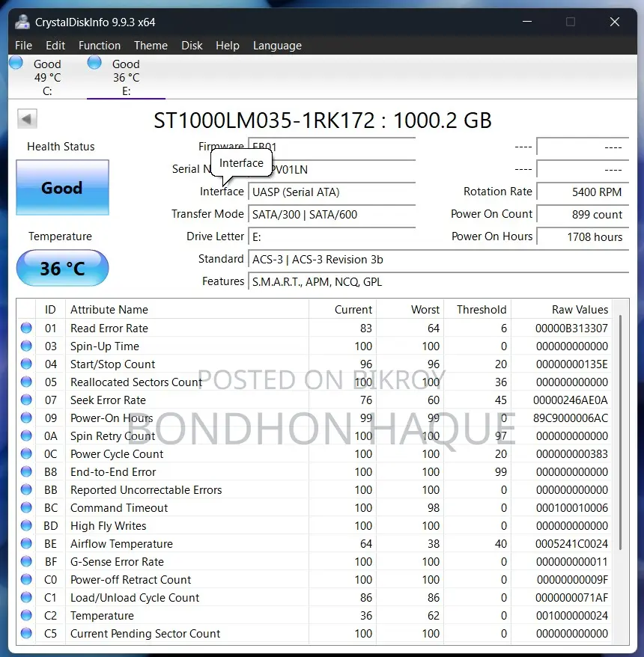This screenshot has width=644, height=657.
Task: Select the C: drive tab
Action: (x=47, y=77)
